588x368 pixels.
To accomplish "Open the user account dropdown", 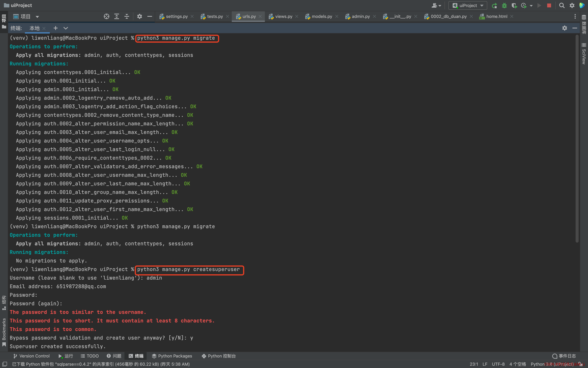I will click(436, 5).
